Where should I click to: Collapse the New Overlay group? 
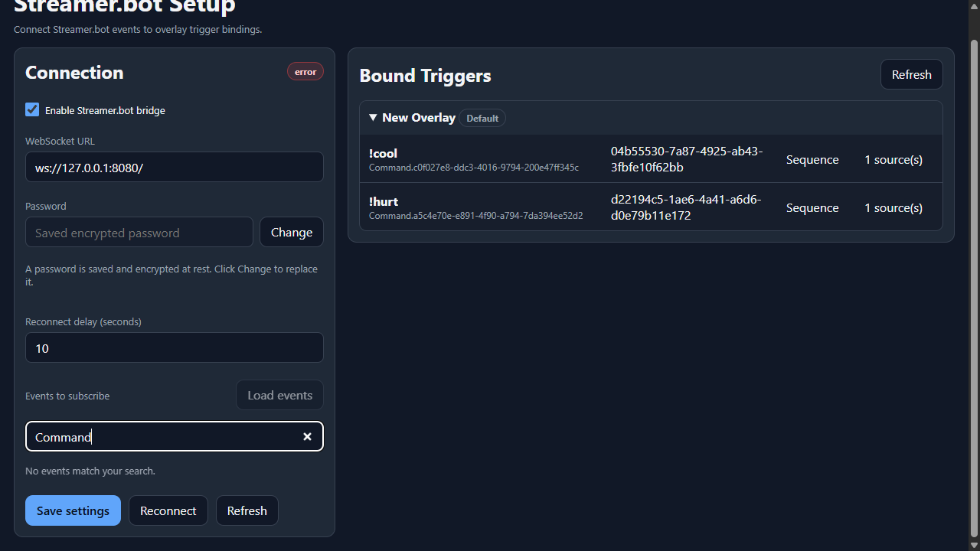coord(373,118)
